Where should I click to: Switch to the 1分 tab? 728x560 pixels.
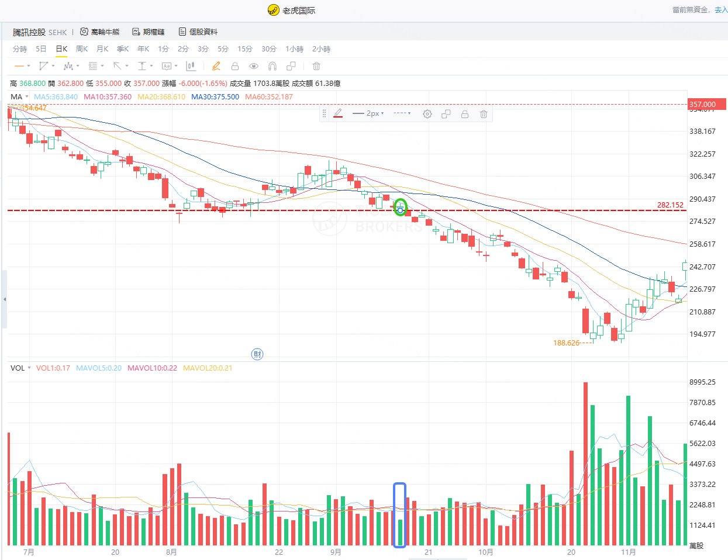(x=163, y=49)
